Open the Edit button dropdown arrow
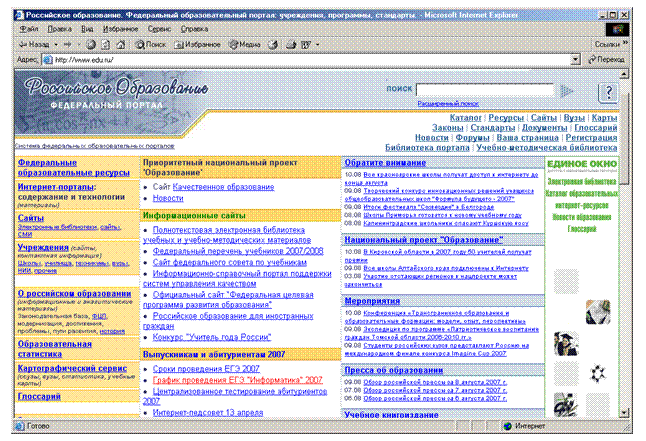Image resolution: width=646 pixels, height=441 pixels. point(317,45)
